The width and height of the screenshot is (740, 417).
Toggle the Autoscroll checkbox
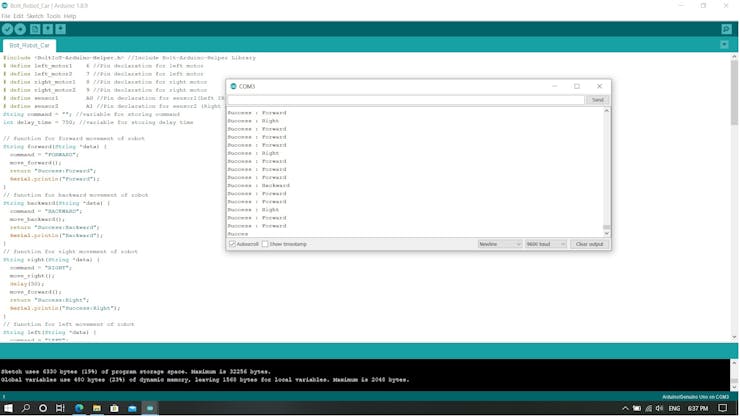[232, 244]
